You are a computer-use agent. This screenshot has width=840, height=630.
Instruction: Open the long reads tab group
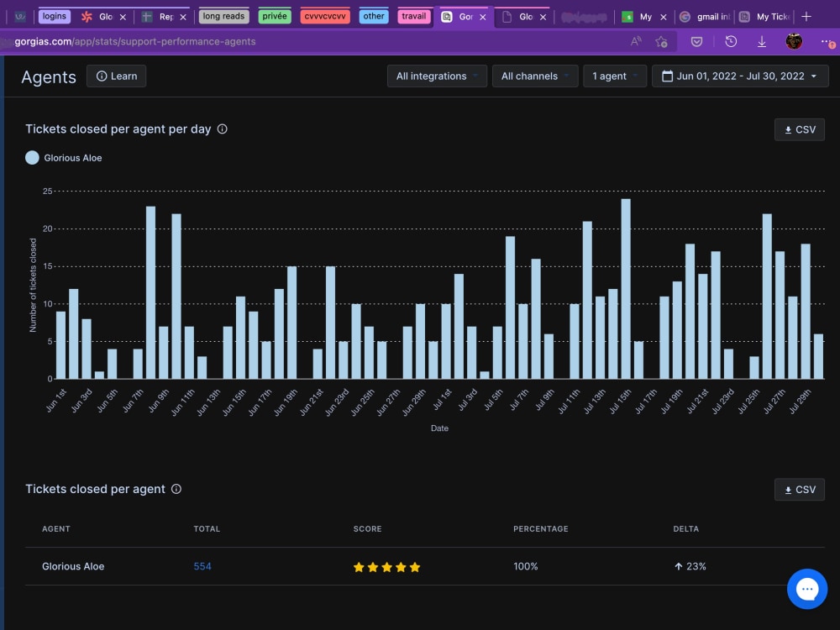click(223, 16)
